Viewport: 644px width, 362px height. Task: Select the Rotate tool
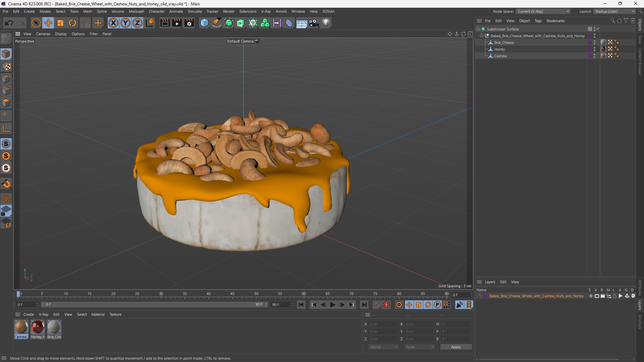point(72,23)
